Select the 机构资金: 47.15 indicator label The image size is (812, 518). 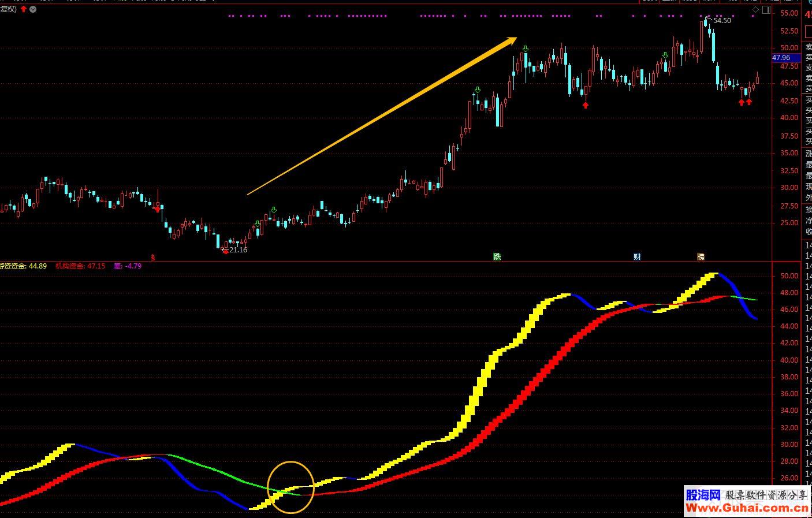(80, 266)
